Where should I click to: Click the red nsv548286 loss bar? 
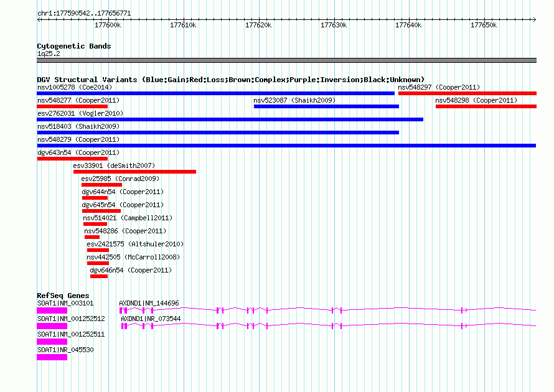(x=92, y=237)
